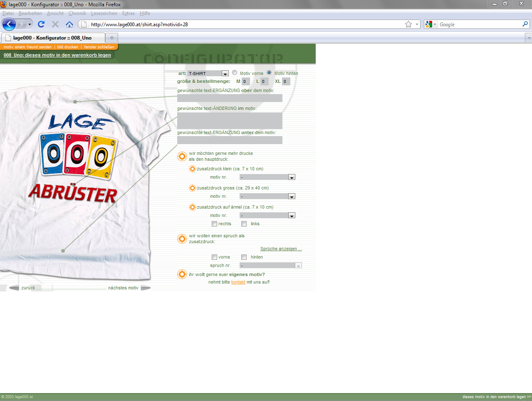Viewport: 532px width, 401px height.
Task: Open the Extras menu
Action: point(129,13)
